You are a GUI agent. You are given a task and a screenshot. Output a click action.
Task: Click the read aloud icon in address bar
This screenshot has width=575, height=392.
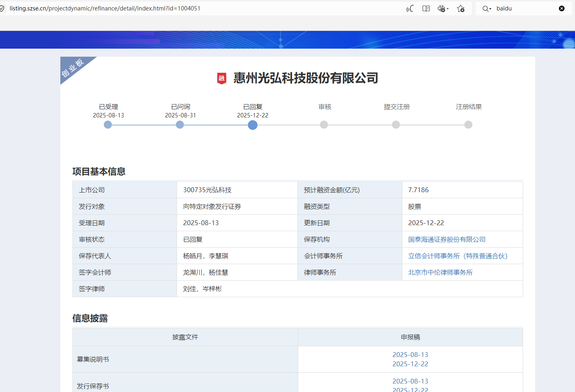[410, 8]
